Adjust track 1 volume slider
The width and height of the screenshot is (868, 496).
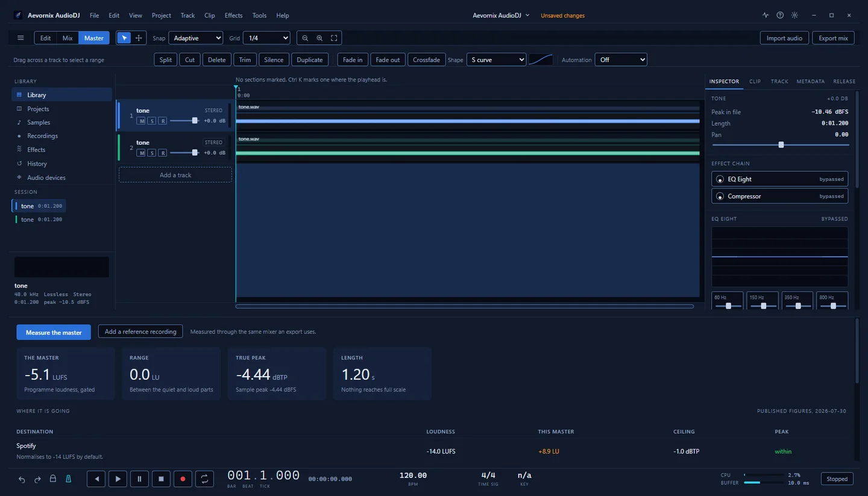click(184, 121)
